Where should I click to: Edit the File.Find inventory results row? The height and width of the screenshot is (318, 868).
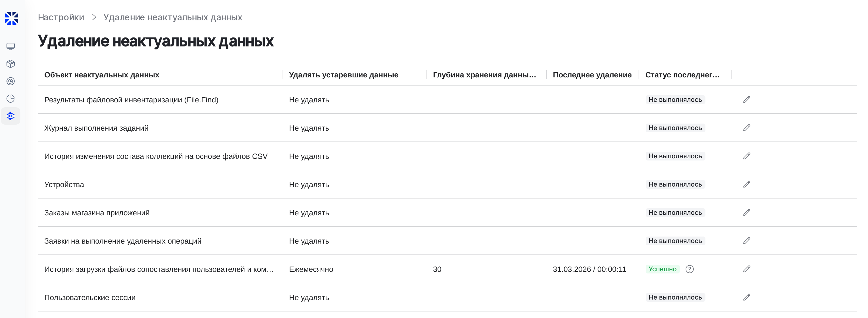point(746,100)
